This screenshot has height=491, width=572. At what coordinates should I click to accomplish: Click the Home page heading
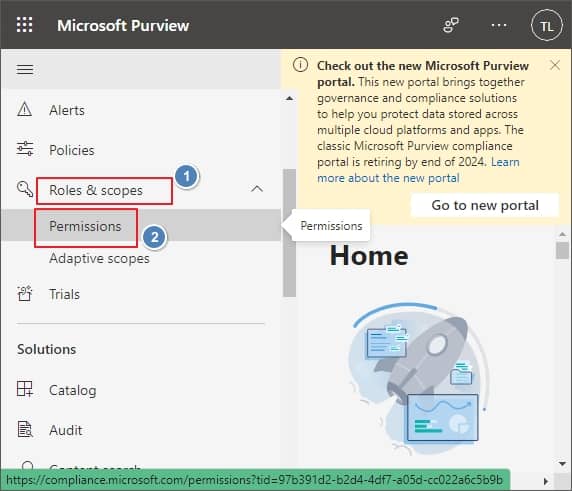pos(369,256)
